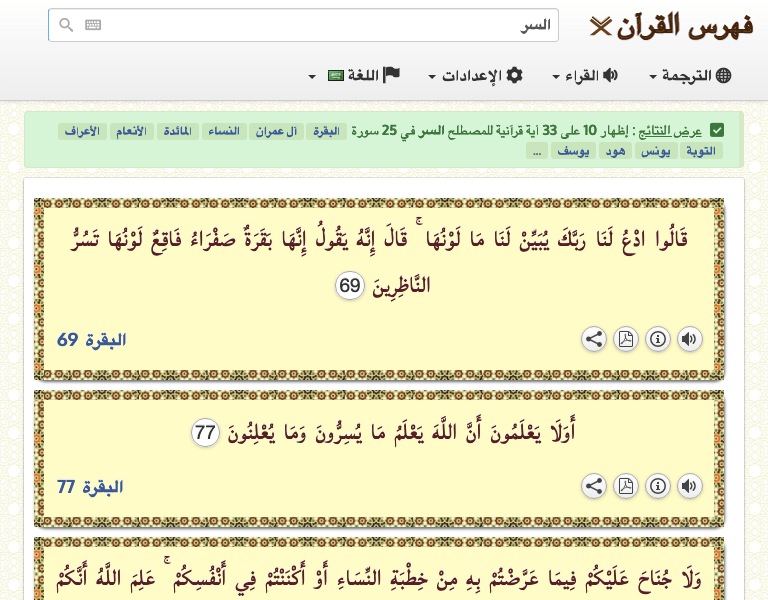Expand the الترجمة translation dropdown
Viewport: 768px width, 600px height.
[x=690, y=76]
